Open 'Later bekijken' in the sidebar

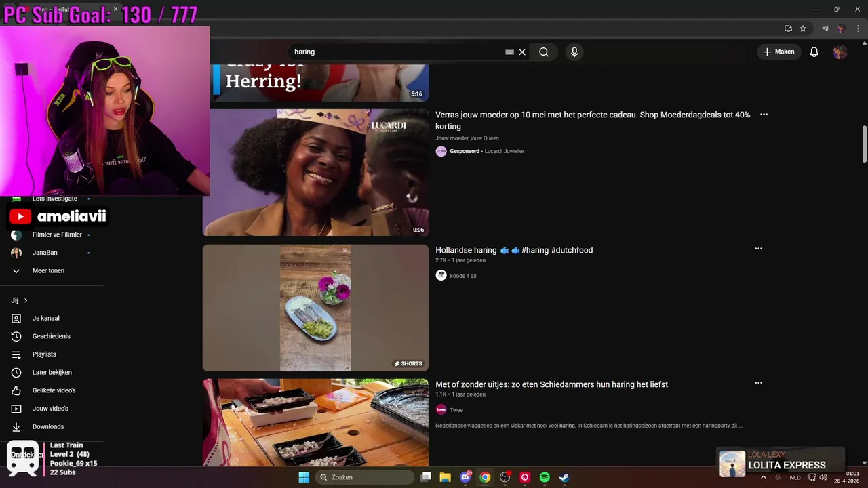pyautogui.click(x=52, y=372)
